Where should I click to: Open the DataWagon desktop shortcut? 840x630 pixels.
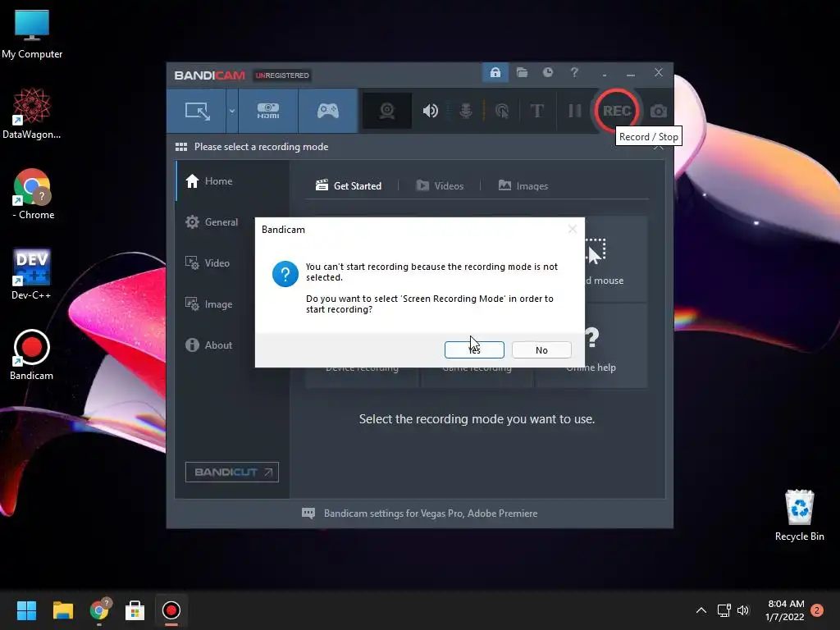32,113
